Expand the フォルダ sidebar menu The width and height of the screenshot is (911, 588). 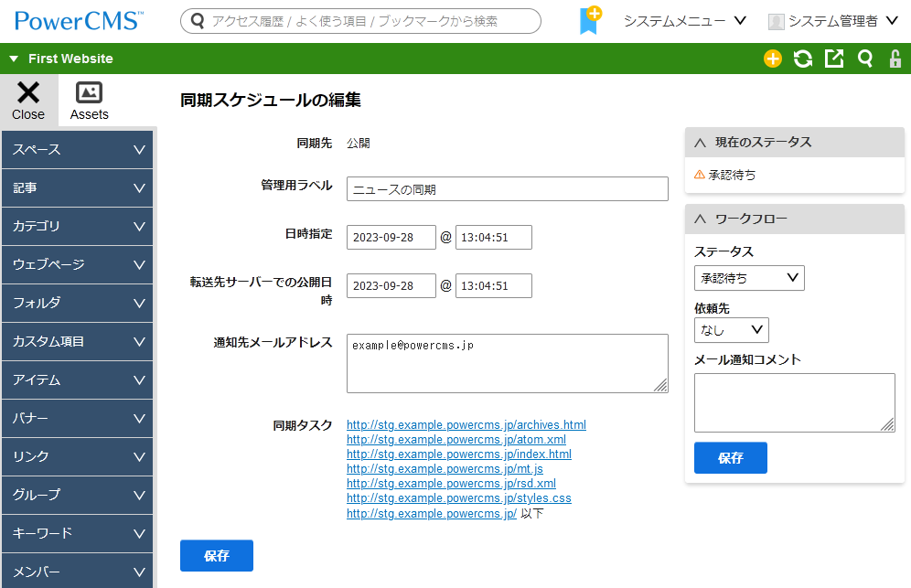tap(77, 303)
